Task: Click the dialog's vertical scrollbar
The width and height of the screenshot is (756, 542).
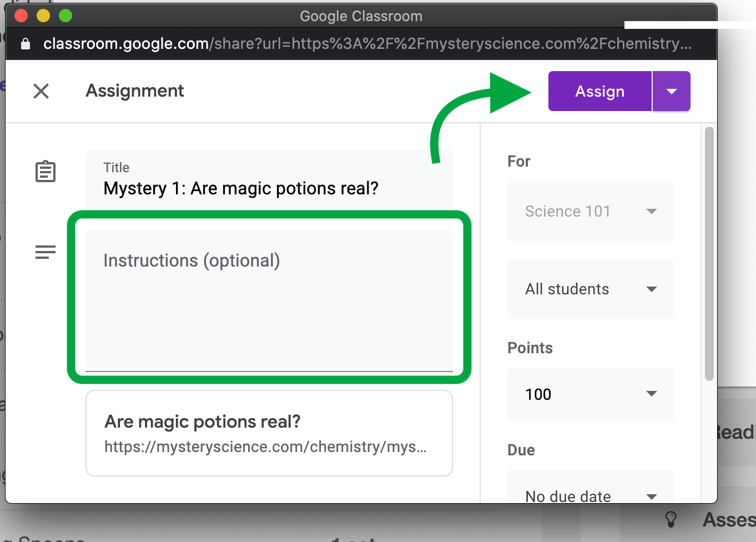Action: click(x=709, y=254)
